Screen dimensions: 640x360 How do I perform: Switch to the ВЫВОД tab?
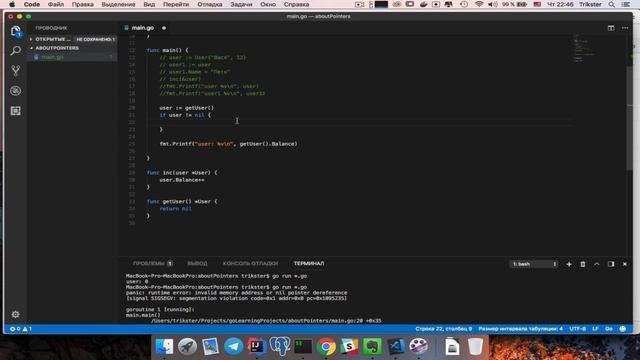197,264
